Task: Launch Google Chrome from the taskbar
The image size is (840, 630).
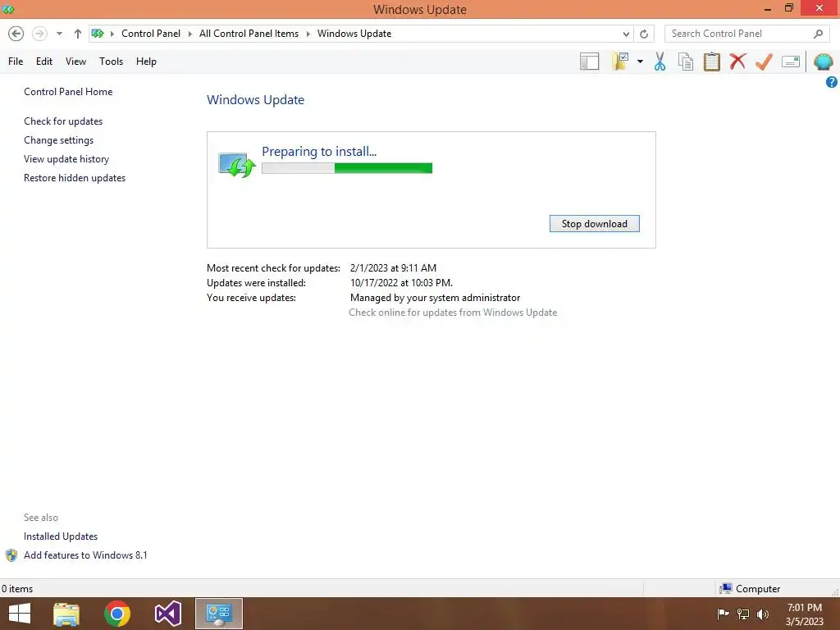Action: 117,614
